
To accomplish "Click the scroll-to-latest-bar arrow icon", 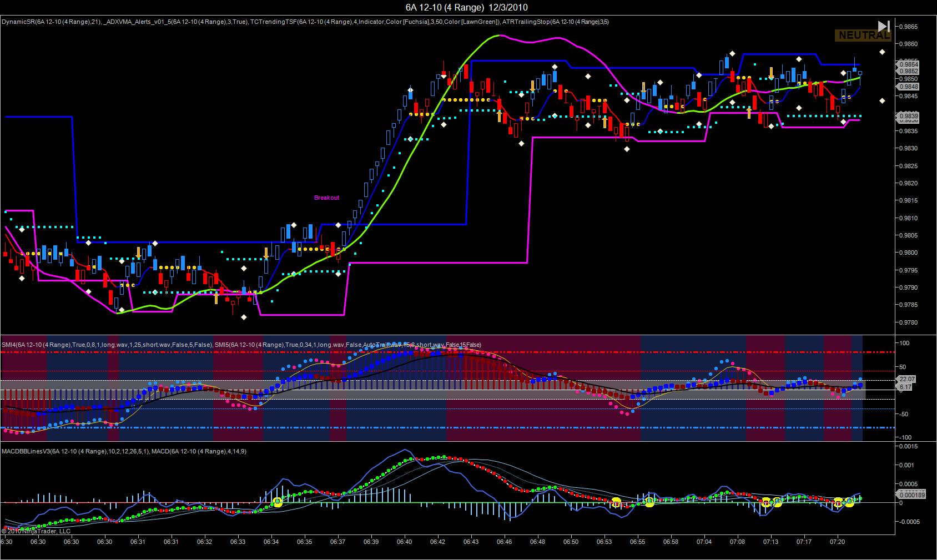I will (884, 26).
